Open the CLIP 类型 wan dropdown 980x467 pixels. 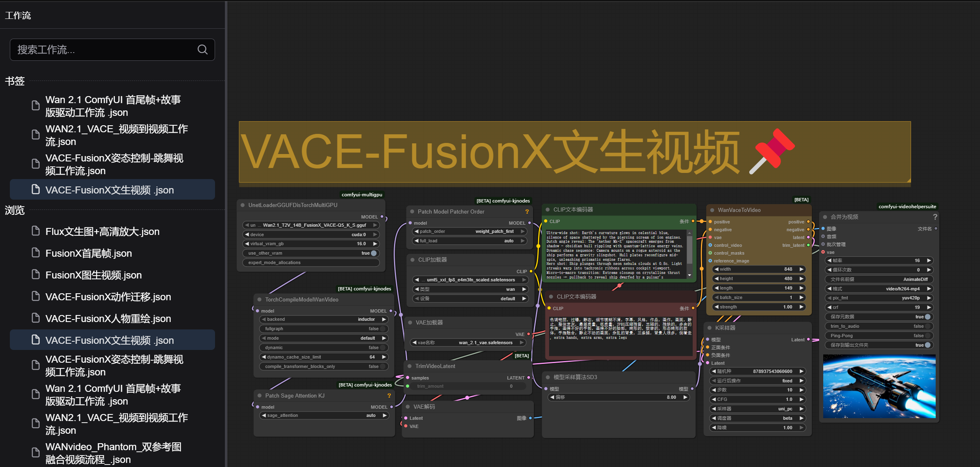point(471,289)
